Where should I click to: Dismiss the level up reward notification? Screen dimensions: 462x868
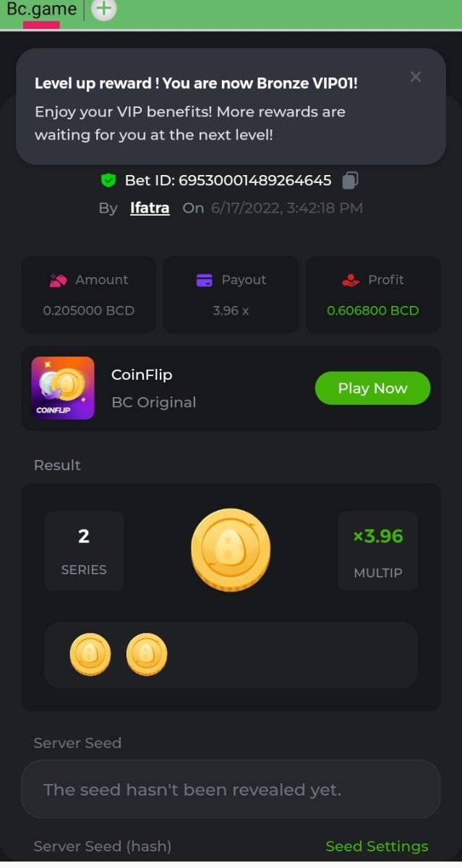click(x=415, y=77)
